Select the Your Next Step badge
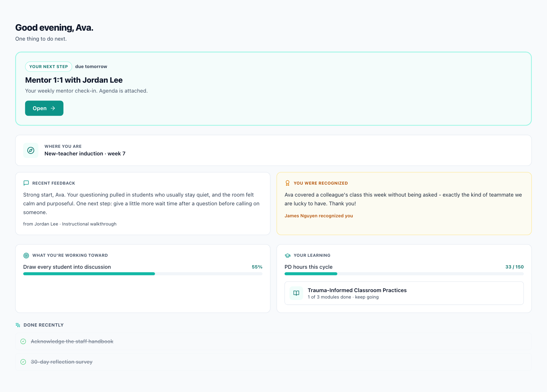Viewport: 547px width, 392px height. click(49, 67)
